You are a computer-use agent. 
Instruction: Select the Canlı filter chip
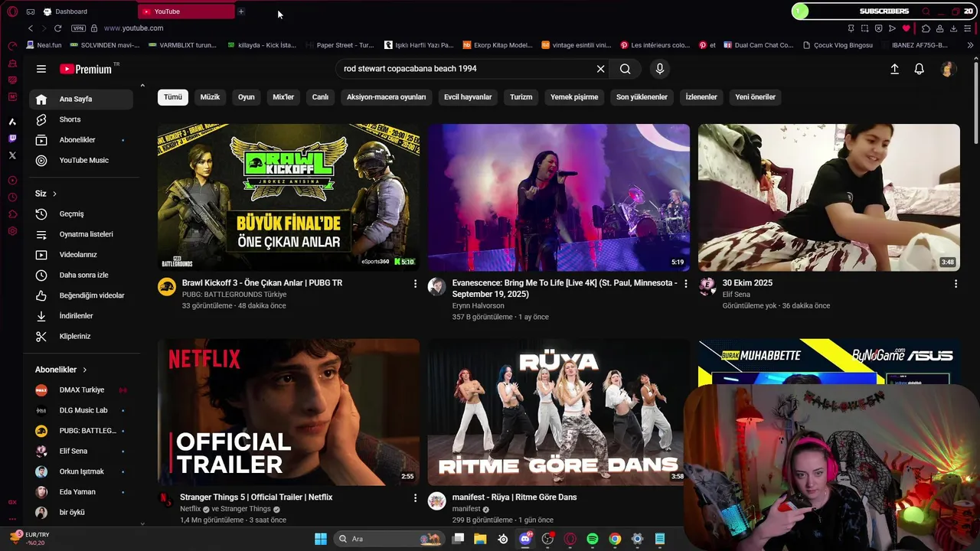pyautogui.click(x=320, y=97)
